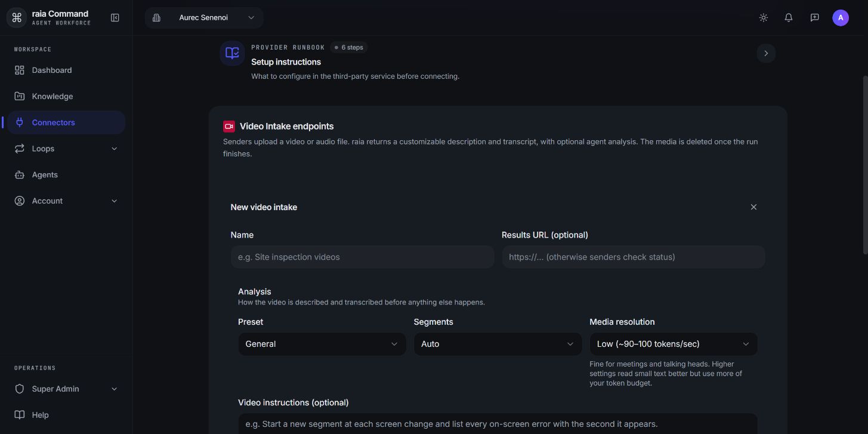Toggle the light theme sun icon

tap(763, 18)
